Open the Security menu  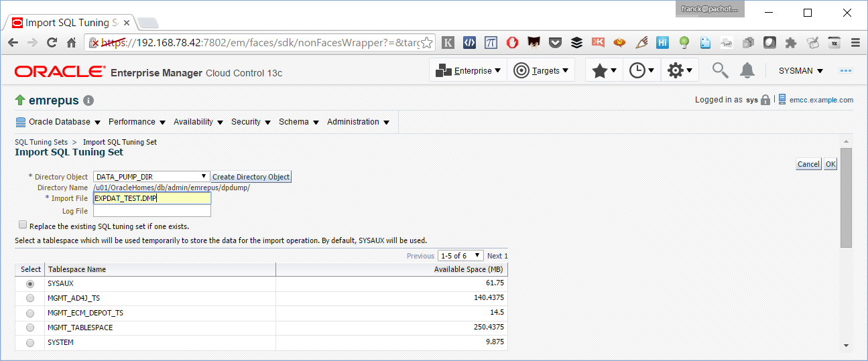tap(251, 122)
